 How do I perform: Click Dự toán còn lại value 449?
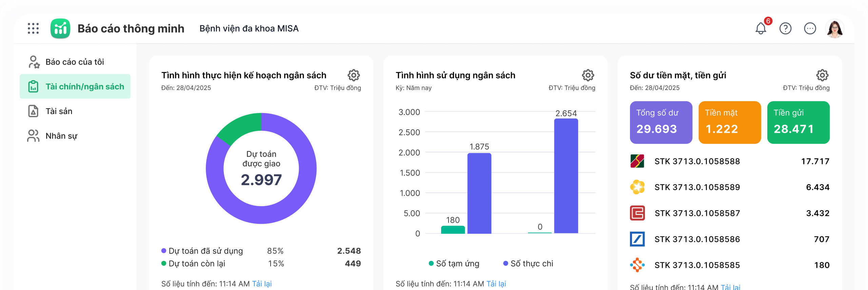pyautogui.click(x=353, y=264)
